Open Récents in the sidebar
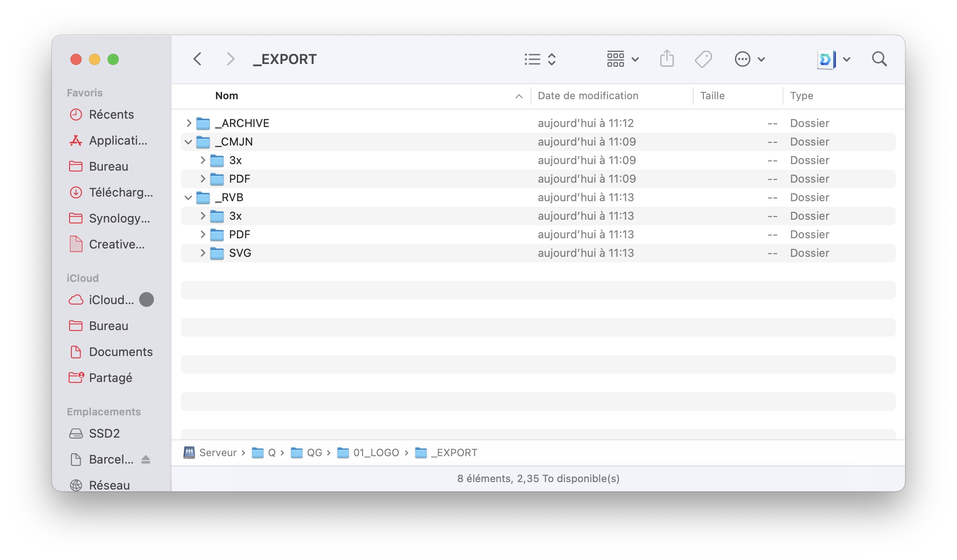Viewport: 957px width, 560px height. pos(111,115)
